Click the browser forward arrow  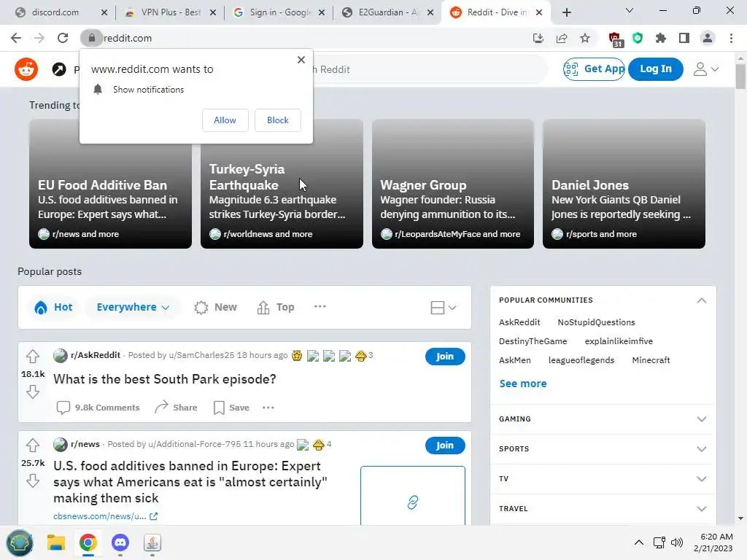[39, 38]
